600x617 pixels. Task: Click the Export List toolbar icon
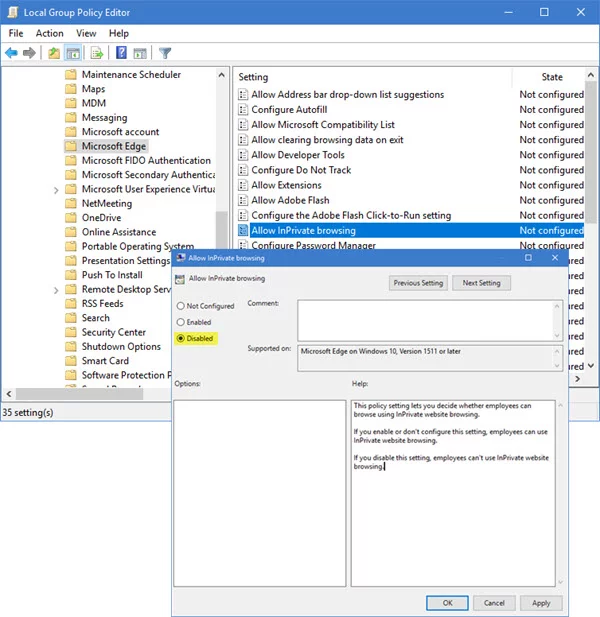(97, 53)
